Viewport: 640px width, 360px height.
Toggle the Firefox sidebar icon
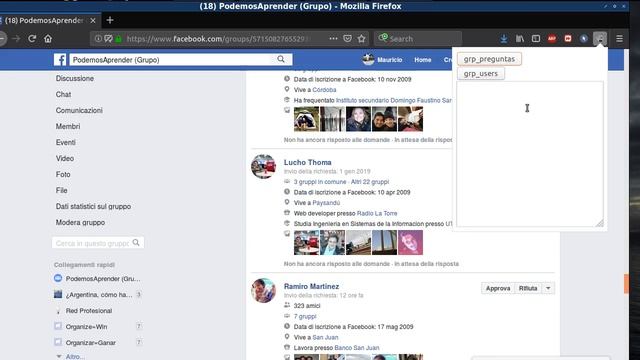536,39
